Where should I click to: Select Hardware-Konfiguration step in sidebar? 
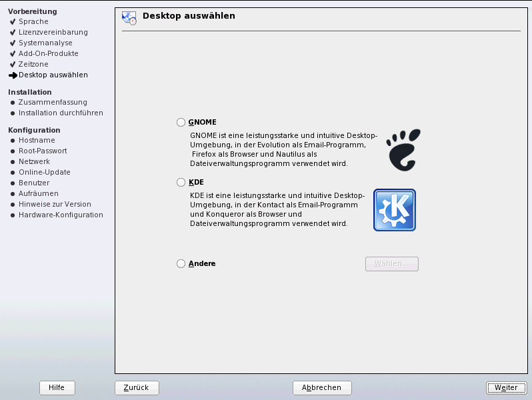61,215
